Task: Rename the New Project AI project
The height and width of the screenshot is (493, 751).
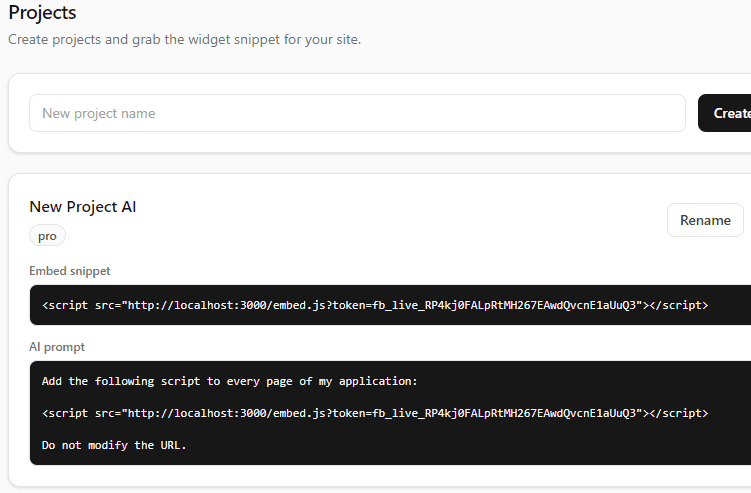Action: coord(705,220)
